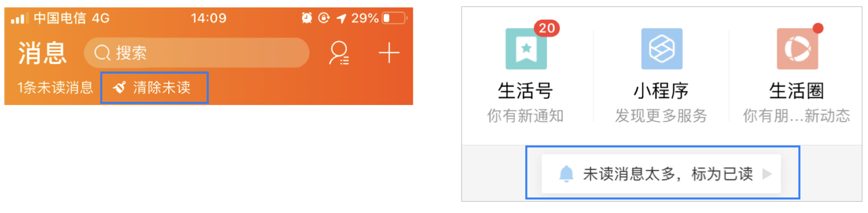Open the 生活圈 play icon
This screenshot has height=213, width=868.
(x=797, y=49)
